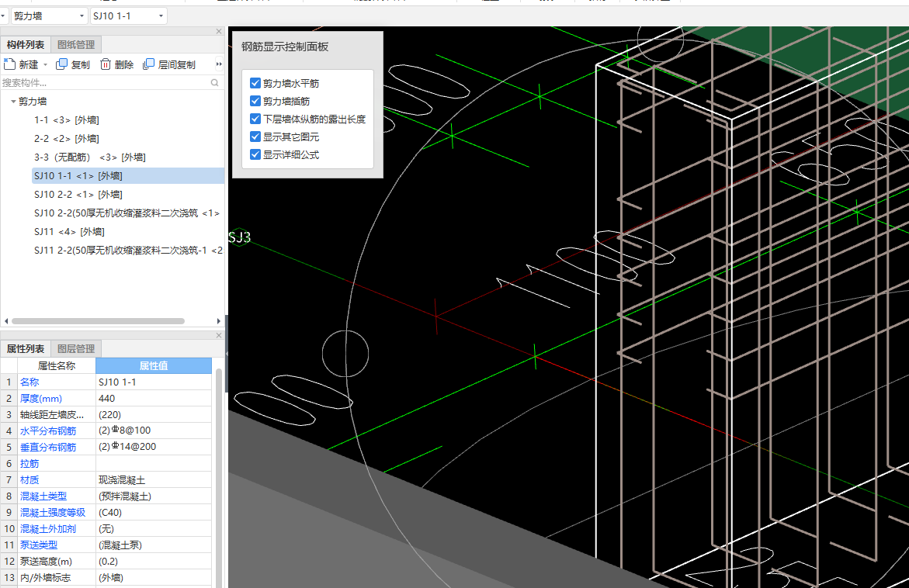909x588 pixels.
Task: Click the 删除 trash icon
Action: click(106, 64)
